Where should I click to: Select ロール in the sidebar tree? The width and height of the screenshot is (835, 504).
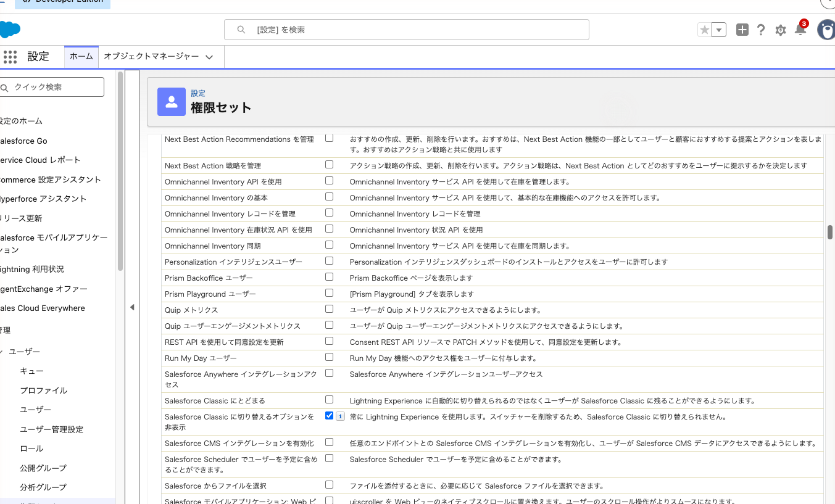[x=32, y=448]
